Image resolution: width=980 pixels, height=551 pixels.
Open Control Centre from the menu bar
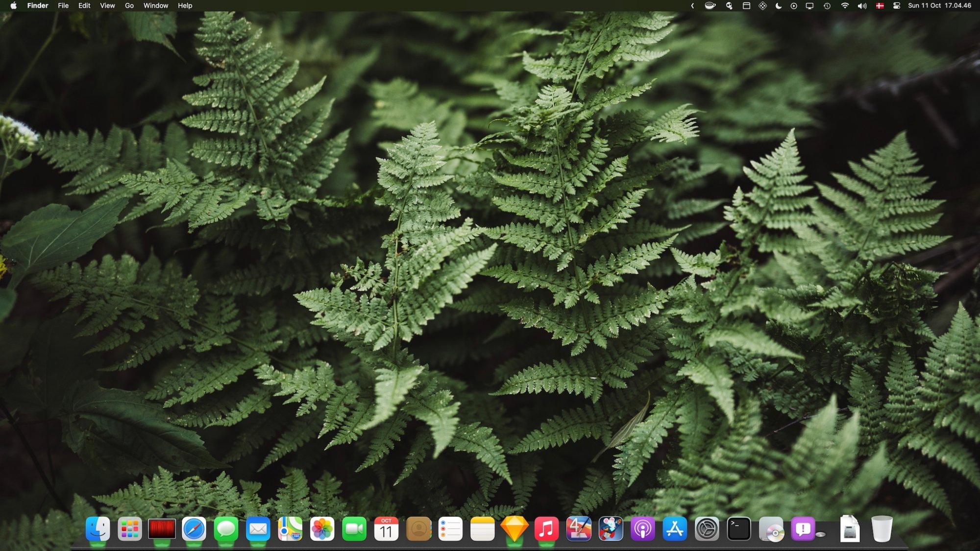pyautogui.click(x=897, y=6)
